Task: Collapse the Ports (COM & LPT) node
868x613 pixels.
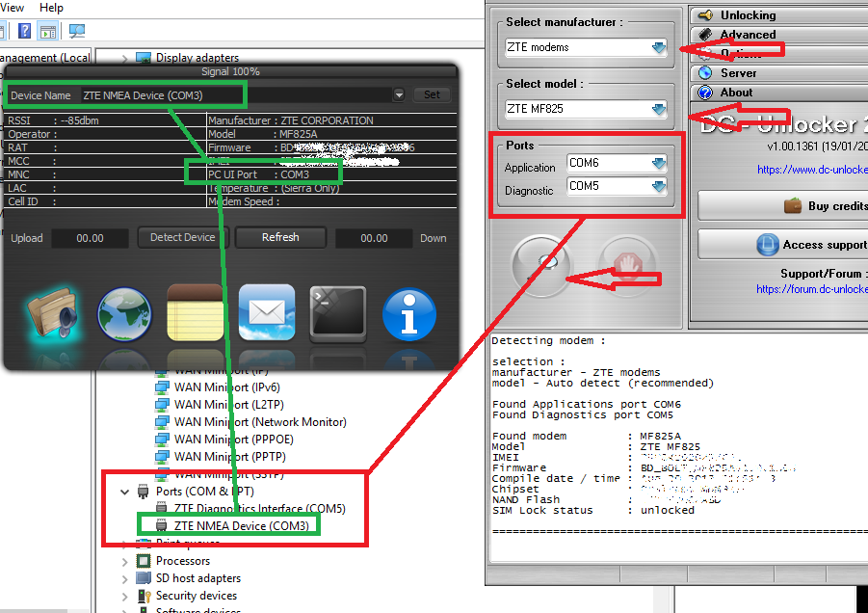Action: click(x=125, y=492)
